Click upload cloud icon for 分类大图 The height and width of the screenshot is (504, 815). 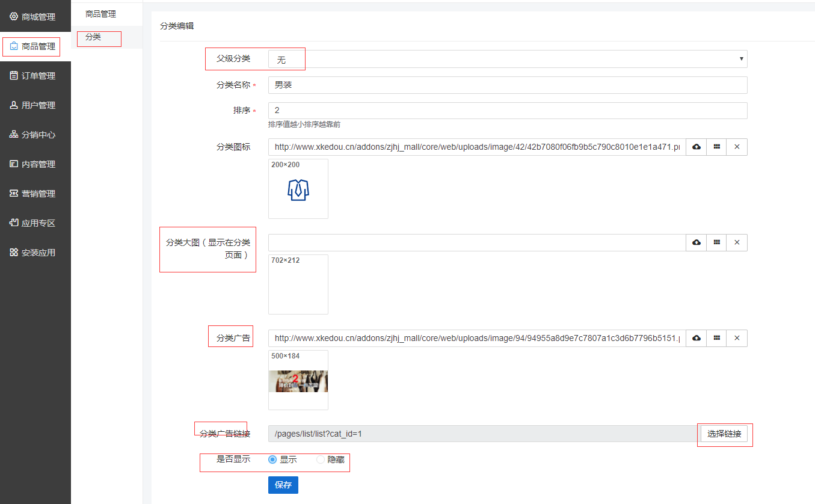(x=697, y=242)
